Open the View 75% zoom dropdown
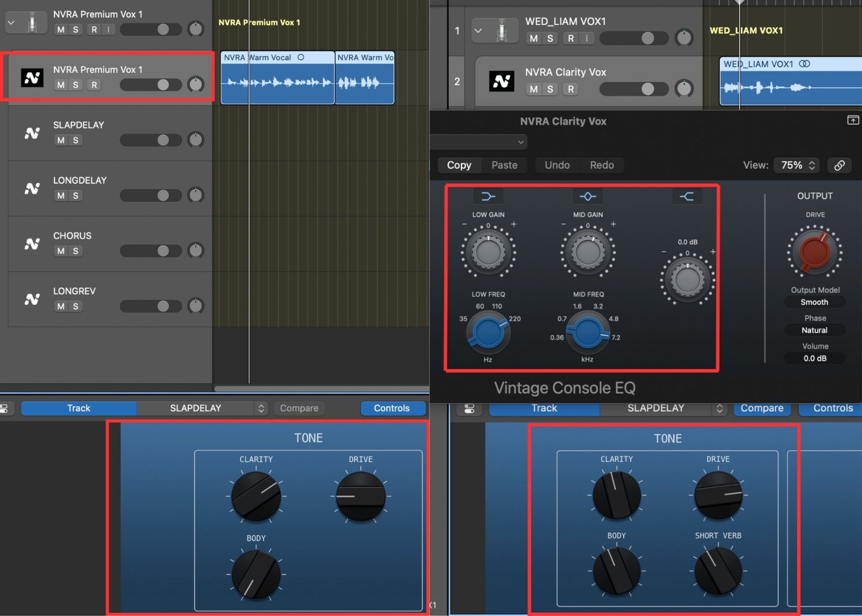This screenshot has width=862, height=616. [x=797, y=165]
